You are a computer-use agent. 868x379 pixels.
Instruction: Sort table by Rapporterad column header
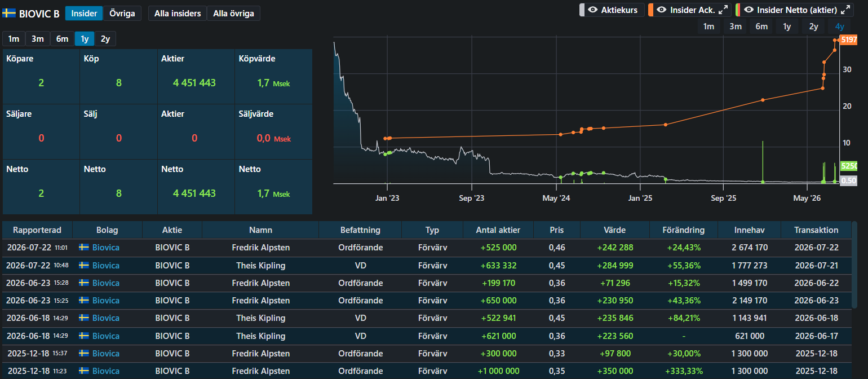coord(37,230)
